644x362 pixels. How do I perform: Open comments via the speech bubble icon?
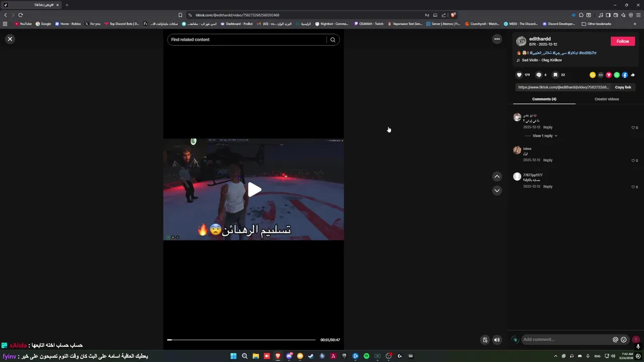pyautogui.click(x=538, y=75)
